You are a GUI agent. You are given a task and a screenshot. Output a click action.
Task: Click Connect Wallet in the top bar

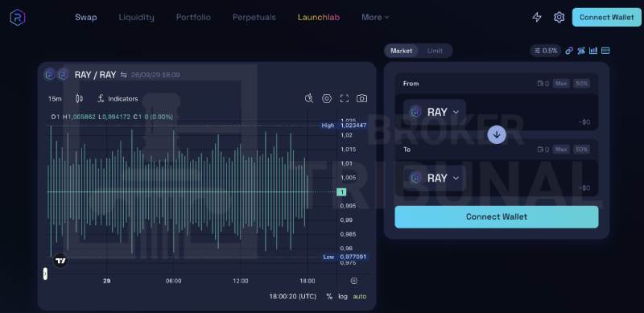[x=607, y=17]
